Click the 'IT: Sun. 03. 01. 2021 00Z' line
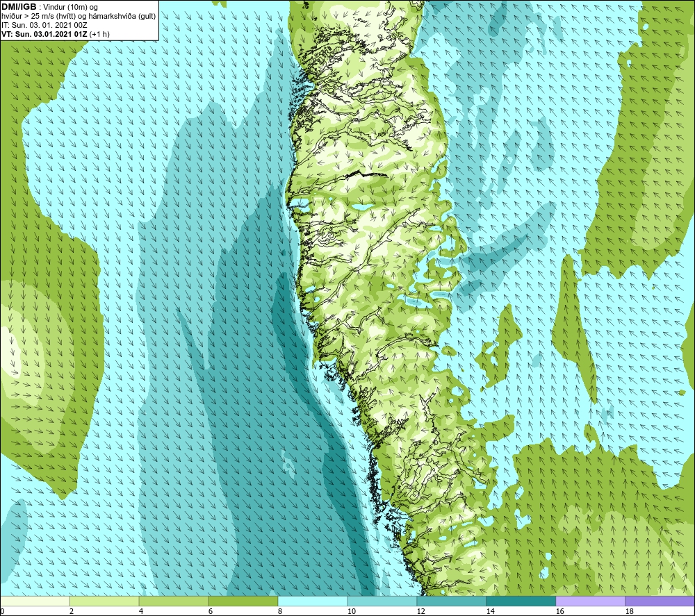Viewport: 695px width, 616px height. coord(44,25)
